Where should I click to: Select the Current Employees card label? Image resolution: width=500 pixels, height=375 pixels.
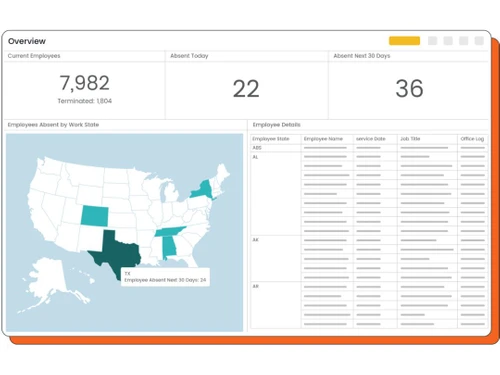(x=34, y=56)
